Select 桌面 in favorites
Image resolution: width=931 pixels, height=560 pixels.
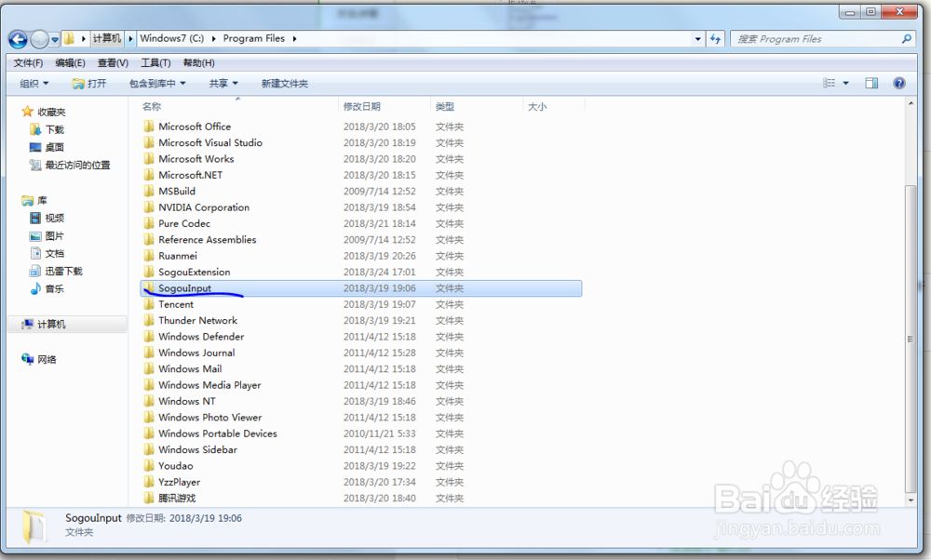[x=54, y=147]
